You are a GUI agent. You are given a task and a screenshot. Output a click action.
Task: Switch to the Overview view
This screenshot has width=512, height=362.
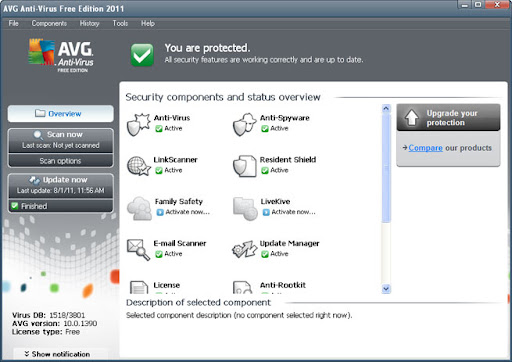[61, 114]
